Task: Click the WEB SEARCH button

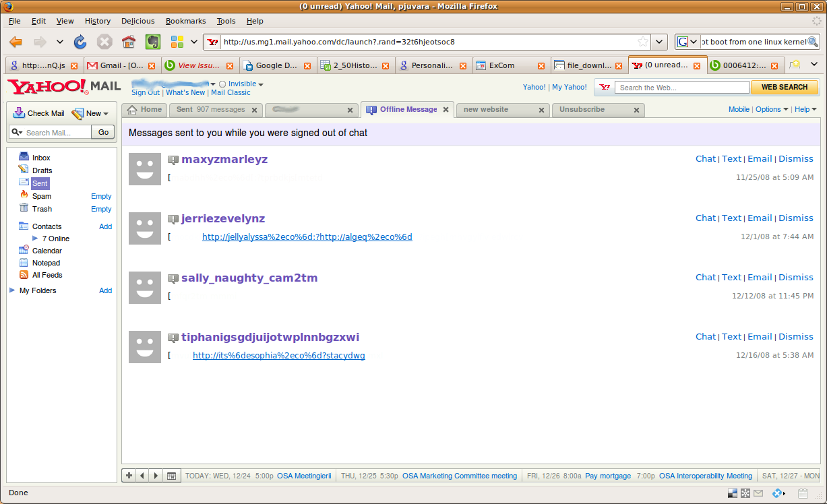Action: 784,88
